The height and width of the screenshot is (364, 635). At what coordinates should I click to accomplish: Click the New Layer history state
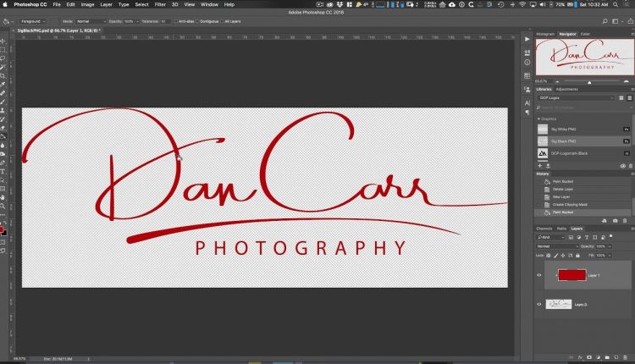point(561,196)
